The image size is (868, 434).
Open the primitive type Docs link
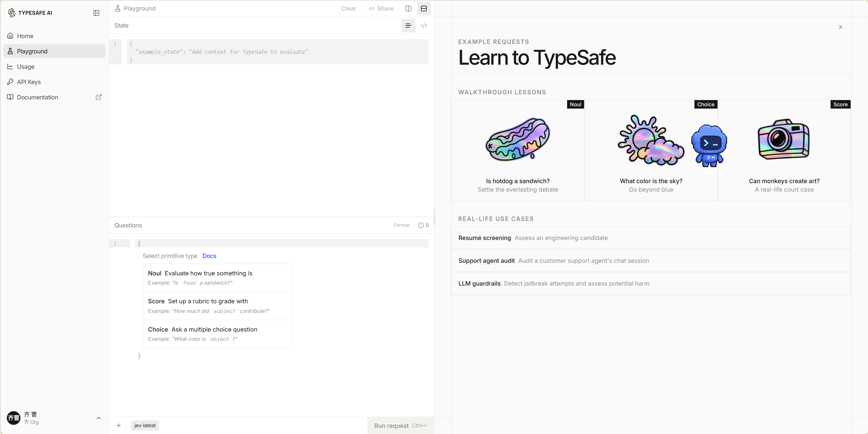tap(209, 256)
